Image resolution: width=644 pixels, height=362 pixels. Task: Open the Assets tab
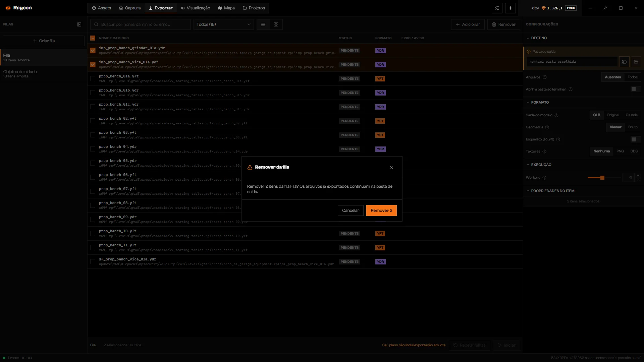[x=101, y=8]
